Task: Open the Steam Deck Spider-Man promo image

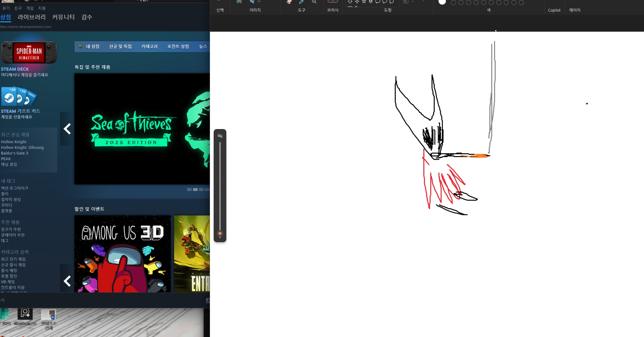Action: 29,52
